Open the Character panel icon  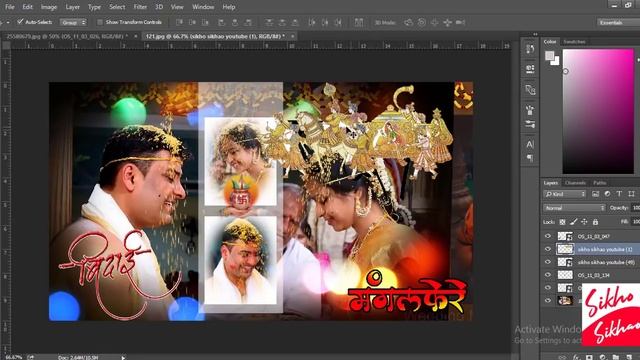coord(530,144)
